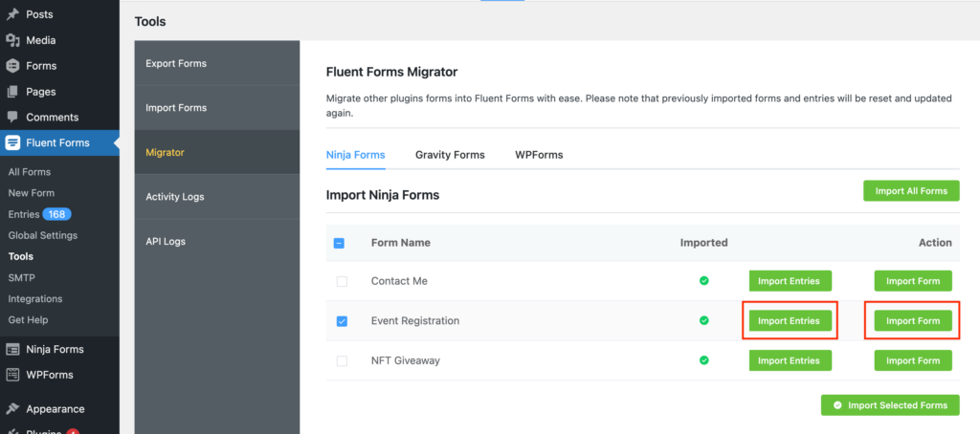Import Form for Event Registration
980x434 pixels.
pyautogui.click(x=913, y=320)
